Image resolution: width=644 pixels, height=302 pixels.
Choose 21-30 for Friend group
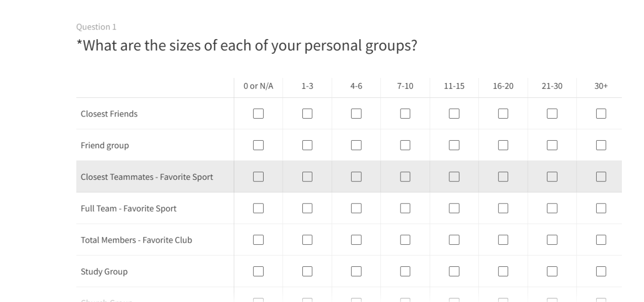tap(552, 145)
